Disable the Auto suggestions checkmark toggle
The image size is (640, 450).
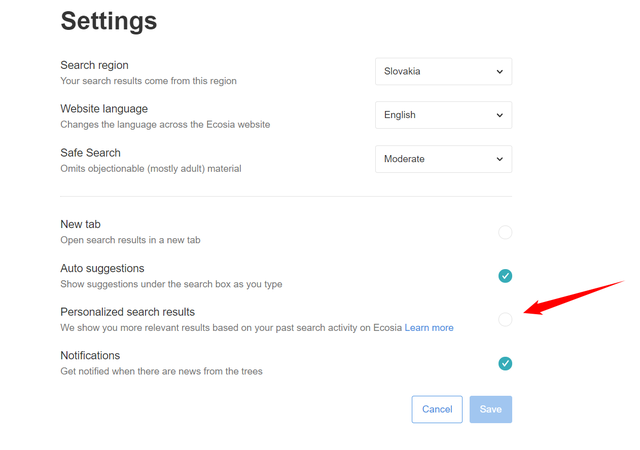505,276
